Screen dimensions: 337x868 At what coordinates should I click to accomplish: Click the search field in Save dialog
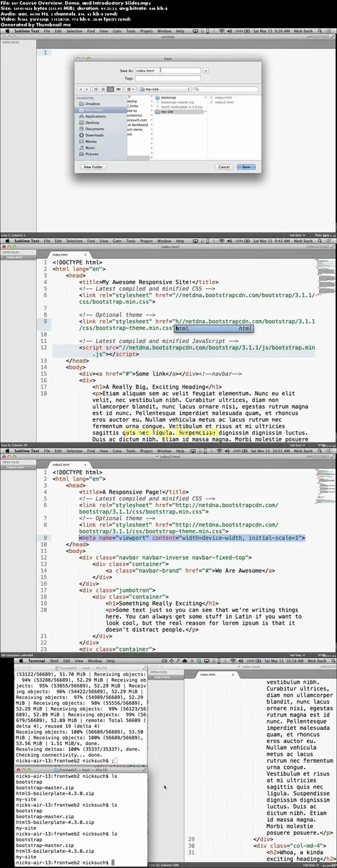click(x=226, y=89)
